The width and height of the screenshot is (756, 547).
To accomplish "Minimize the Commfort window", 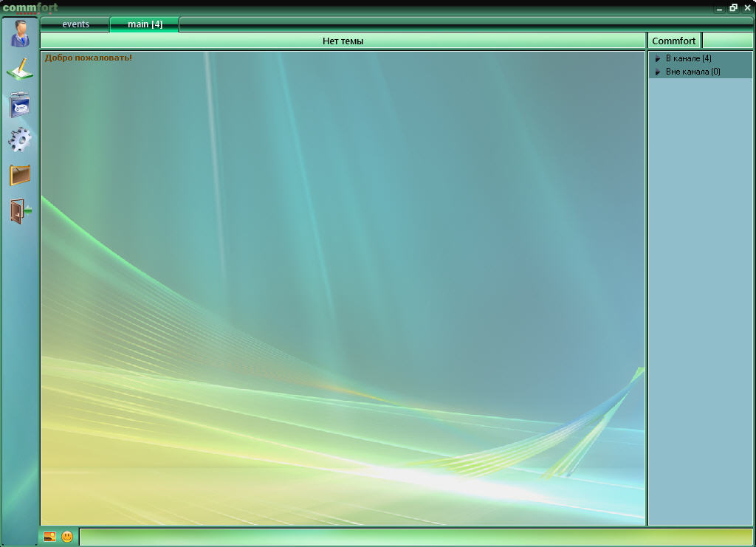I will 719,8.
